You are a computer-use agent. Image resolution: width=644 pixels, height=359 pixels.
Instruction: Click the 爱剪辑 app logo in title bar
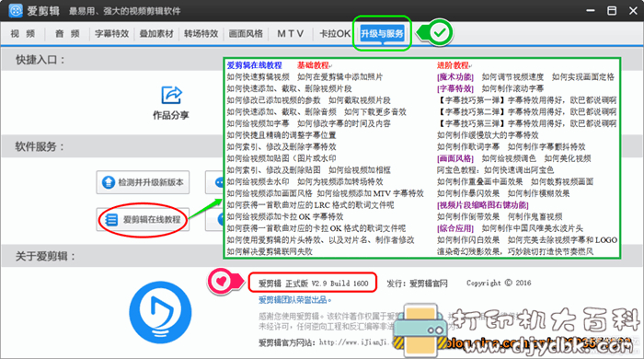[x=16, y=11]
